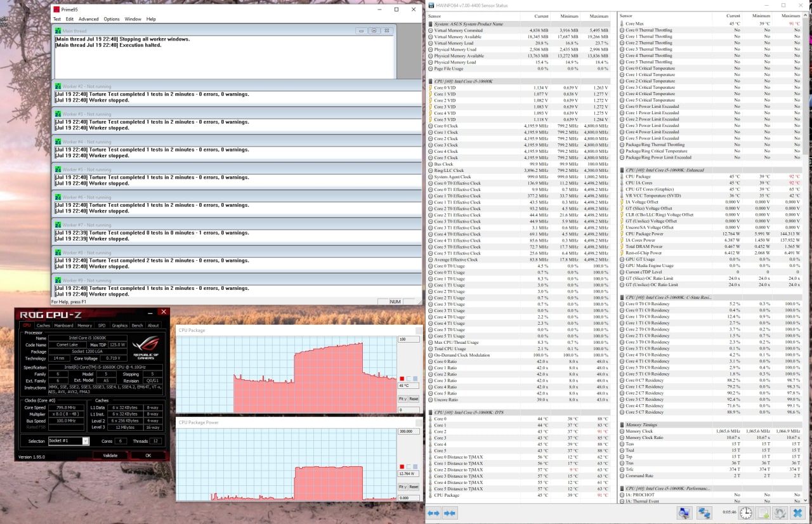Viewport: 812px width, 524px height.
Task: Click the Validate button in CPU-Z
Action: coord(110,455)
